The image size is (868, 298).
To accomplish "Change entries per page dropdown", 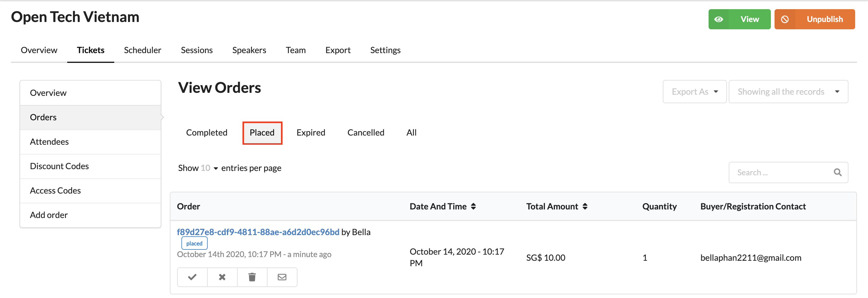I will coord(209,168).
